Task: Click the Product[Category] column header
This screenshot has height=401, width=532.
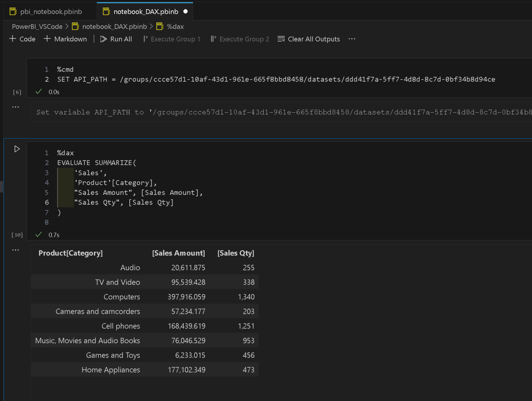Action: click(70, 253)
